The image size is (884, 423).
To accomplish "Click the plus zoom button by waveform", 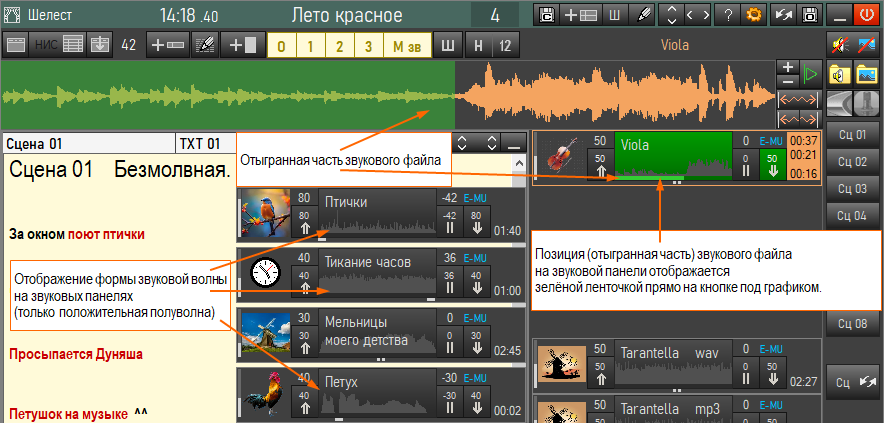I will (788, 67).
